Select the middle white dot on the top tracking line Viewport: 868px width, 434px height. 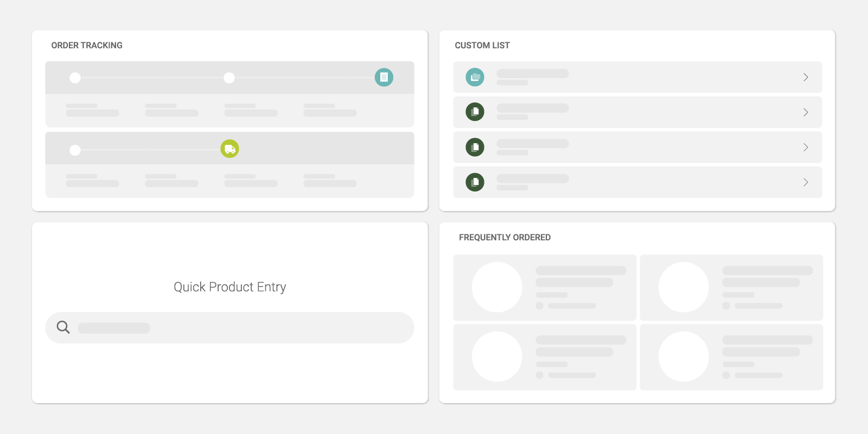click(229, 78)
